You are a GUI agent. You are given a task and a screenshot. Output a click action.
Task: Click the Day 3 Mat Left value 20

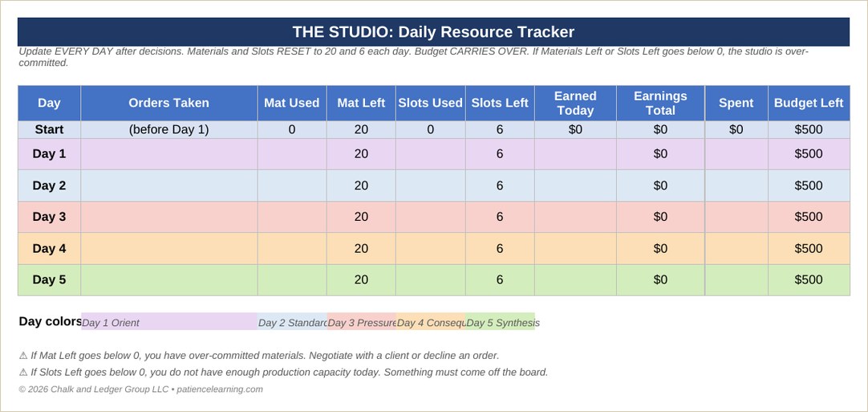pos(361,217)
